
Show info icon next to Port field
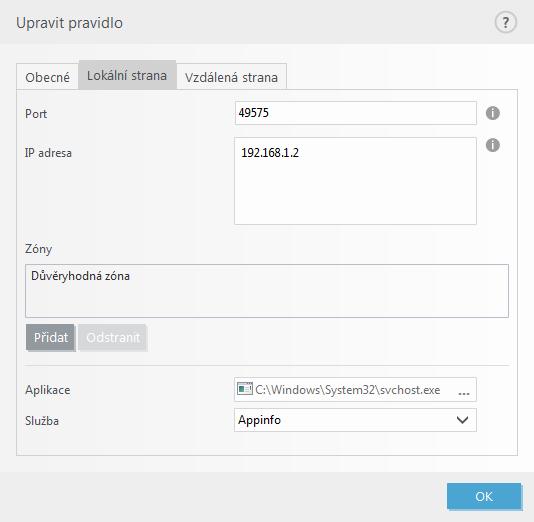click(x=492, y=113)
